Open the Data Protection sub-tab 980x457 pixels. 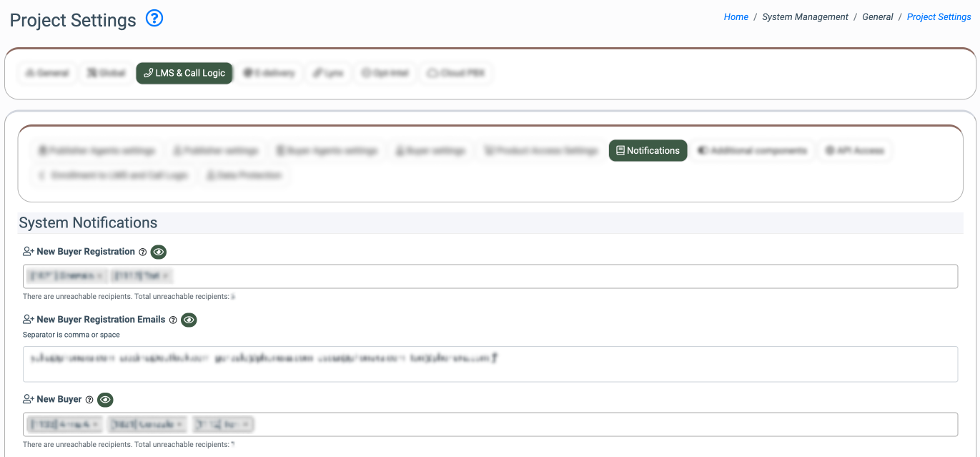(243, 175)
